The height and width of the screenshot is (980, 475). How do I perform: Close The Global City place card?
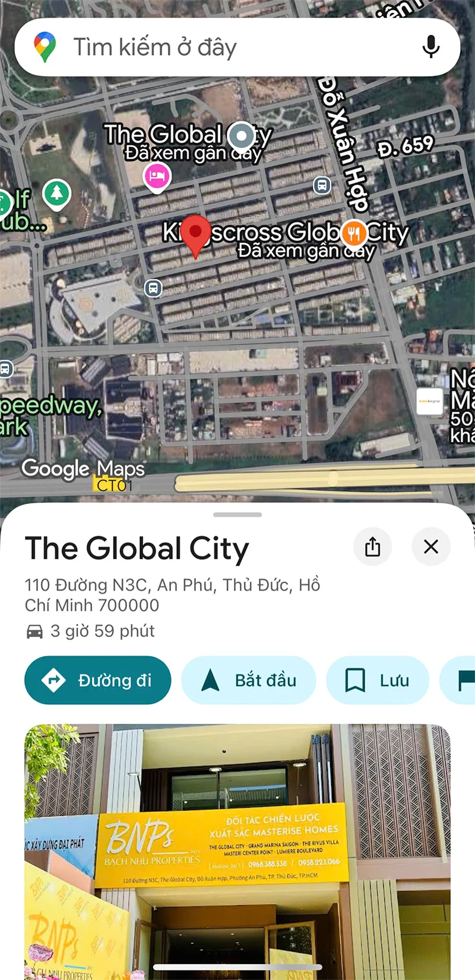click(x=431, y=546)
